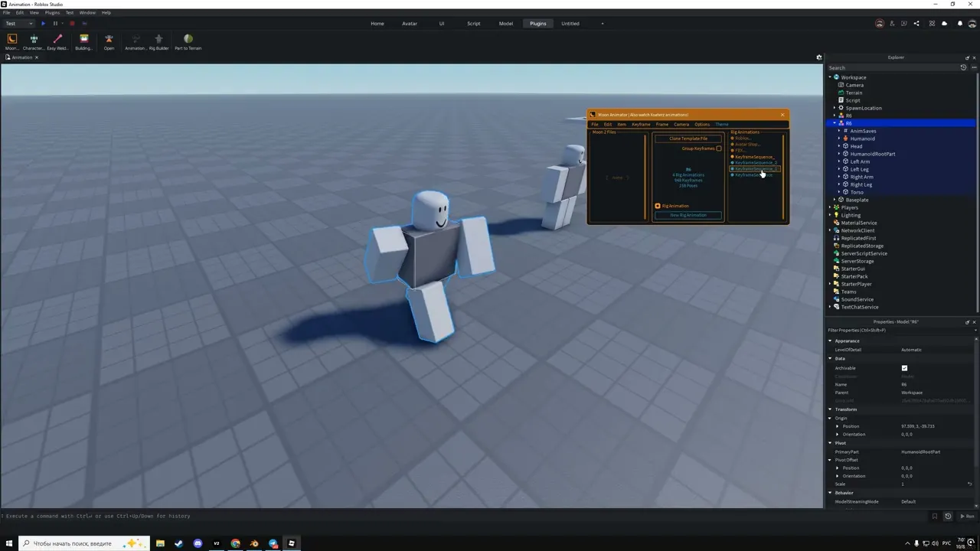980x551 pixels.
Task: Open Moon Animator's Theme menu
Action: coord(722,124)
